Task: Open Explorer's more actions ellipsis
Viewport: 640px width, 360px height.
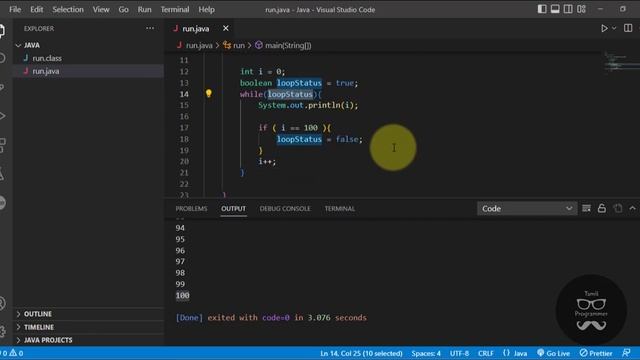Action: click(150, 28)
